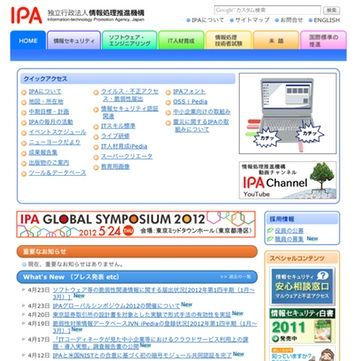Open the 4月19日 JVN iPedia news item

coord(155,327)
